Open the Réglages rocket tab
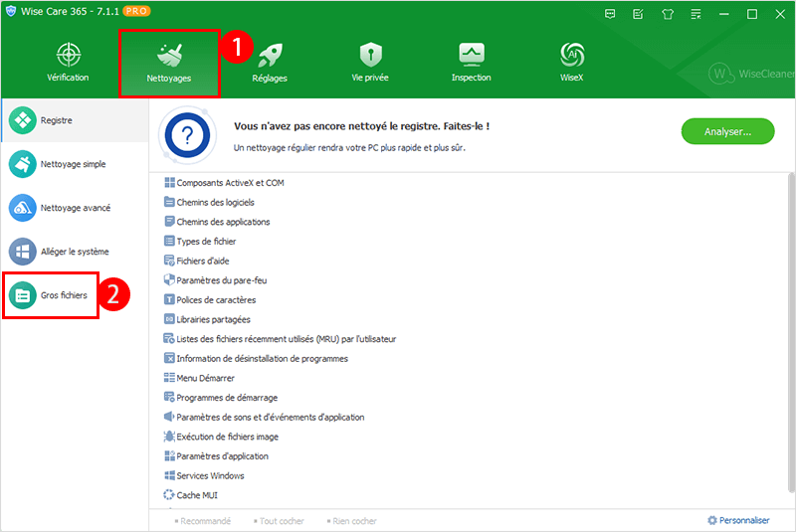The width and height of the screenshot is (796, 532). coord(270,63)
